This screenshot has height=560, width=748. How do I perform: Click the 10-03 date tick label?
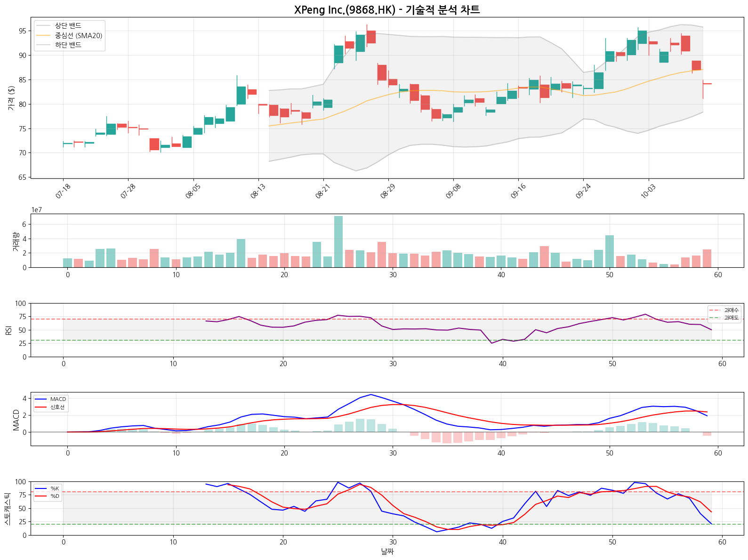tap(648, 191)
